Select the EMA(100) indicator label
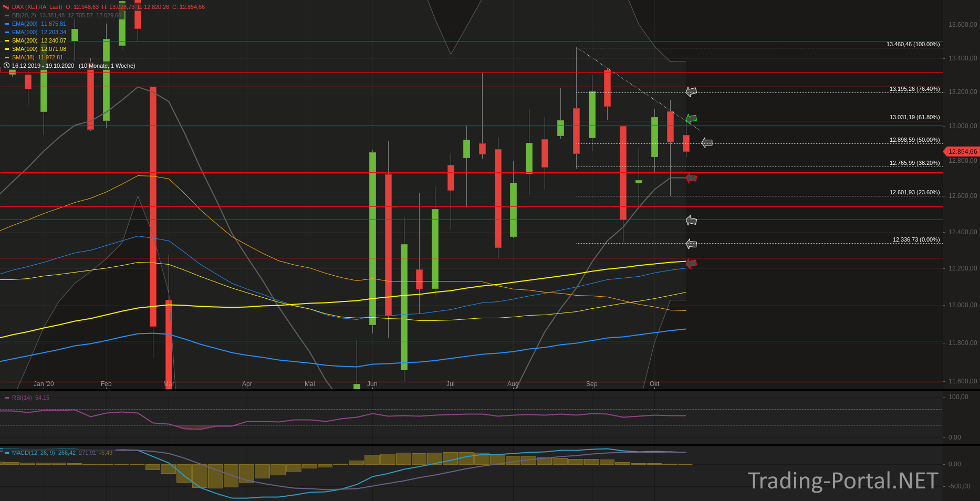This screenshot has height=501, width=980. [25, 32]
